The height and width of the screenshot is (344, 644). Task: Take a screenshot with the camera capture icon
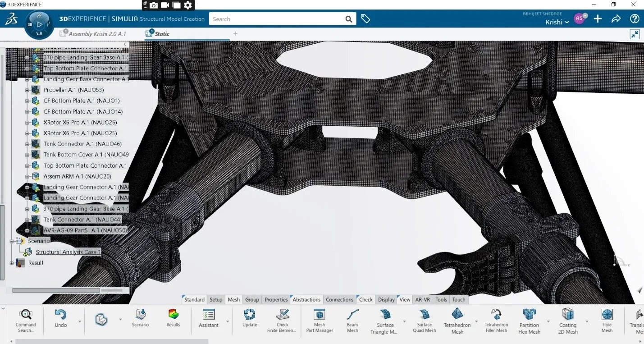[153, 5]
